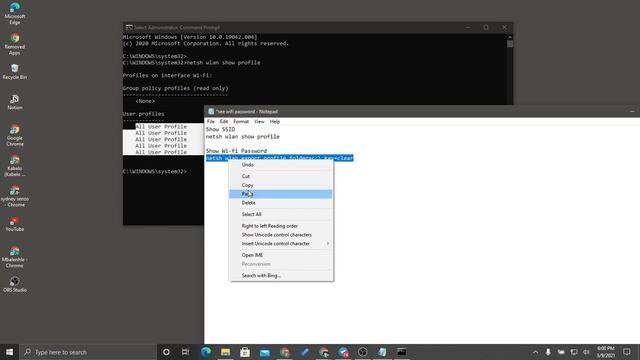Open Notepad File menu
640x360 pixels.
pos(211,122)
